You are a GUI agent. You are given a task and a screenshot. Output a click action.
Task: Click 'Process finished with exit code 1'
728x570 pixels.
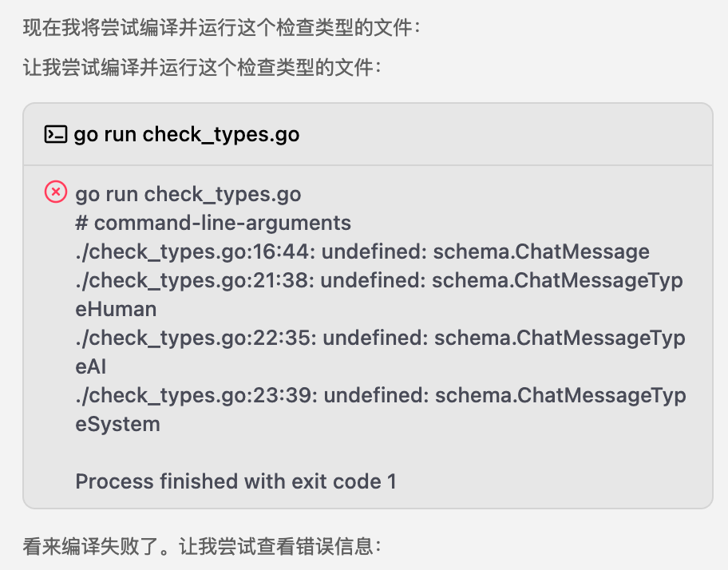click(x=235, y=481)
